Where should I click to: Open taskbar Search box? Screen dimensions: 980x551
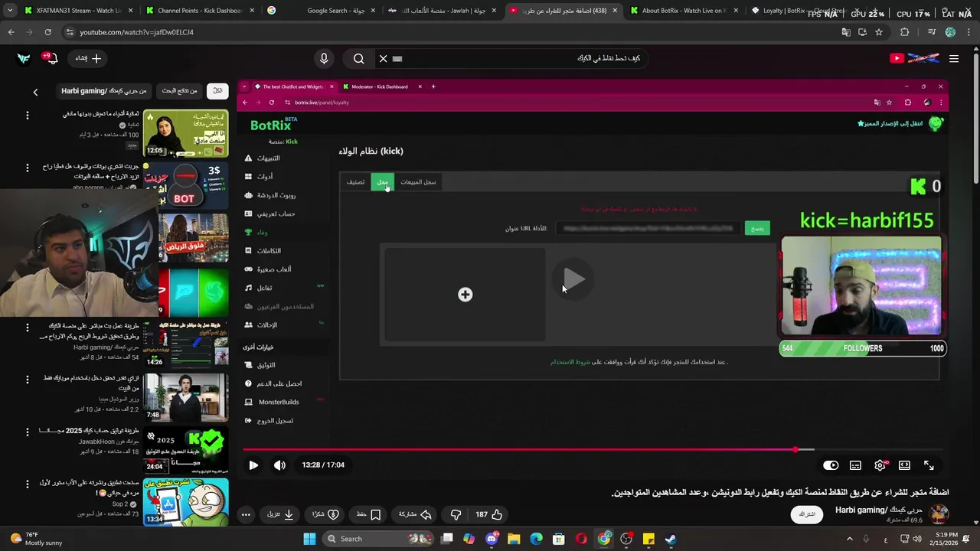pyautogui.click(x=377, y=539)
